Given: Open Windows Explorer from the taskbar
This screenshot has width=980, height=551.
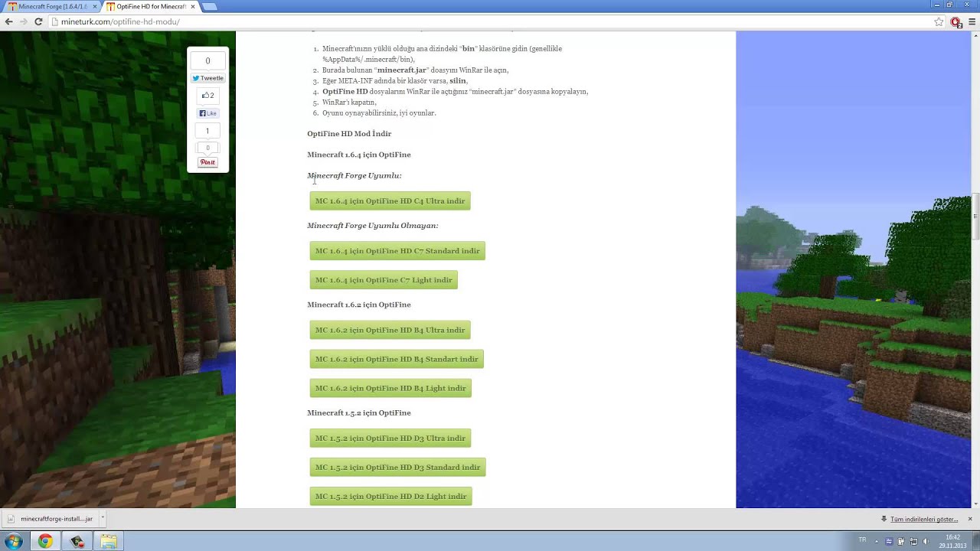Looking at the screenshot, I should [x=109, y=541].
